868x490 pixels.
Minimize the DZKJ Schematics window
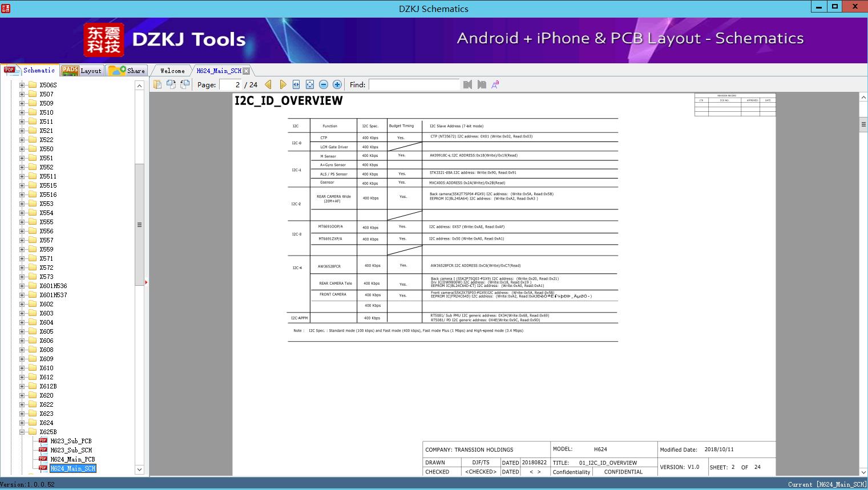[x=818, y=7]
